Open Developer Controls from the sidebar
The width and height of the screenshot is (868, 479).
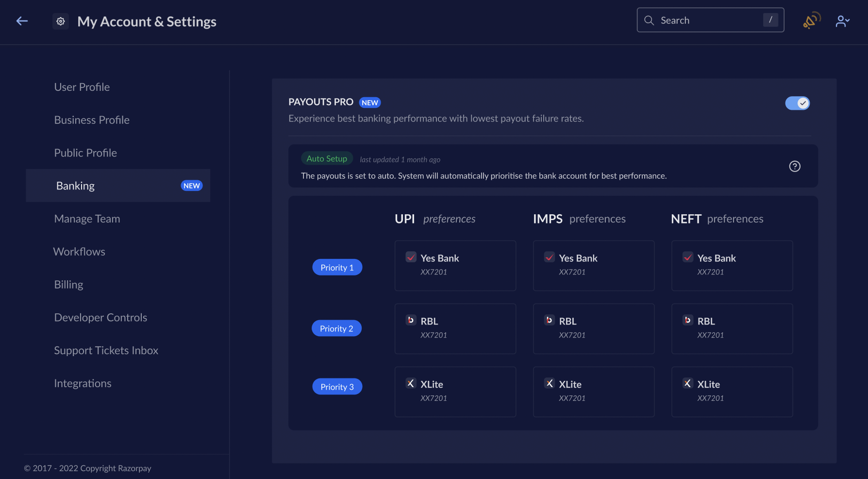(x=100, y=317)
